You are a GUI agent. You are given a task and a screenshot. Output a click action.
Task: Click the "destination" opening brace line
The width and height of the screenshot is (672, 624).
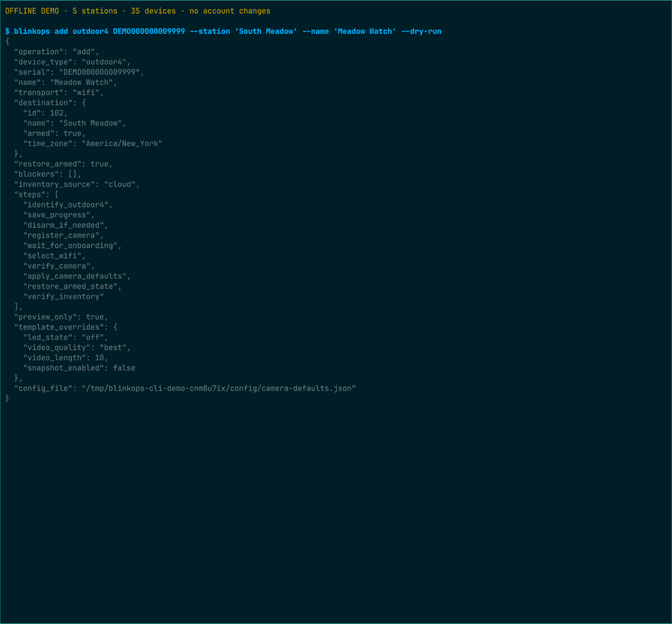point(50,103)
